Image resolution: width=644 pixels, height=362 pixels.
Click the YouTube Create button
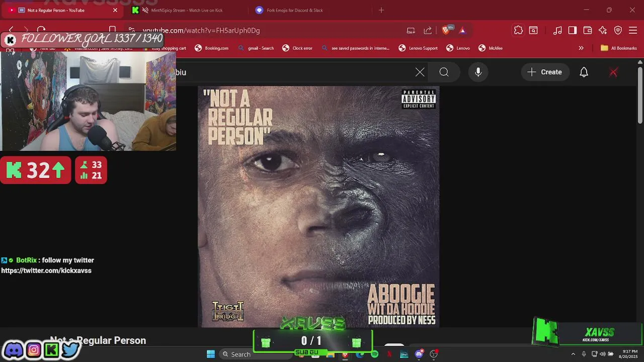point(544,72)
